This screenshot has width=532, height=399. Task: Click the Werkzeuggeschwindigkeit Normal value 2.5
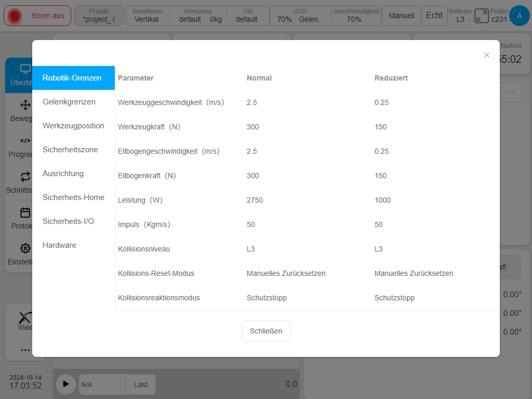tap(252, 102)
